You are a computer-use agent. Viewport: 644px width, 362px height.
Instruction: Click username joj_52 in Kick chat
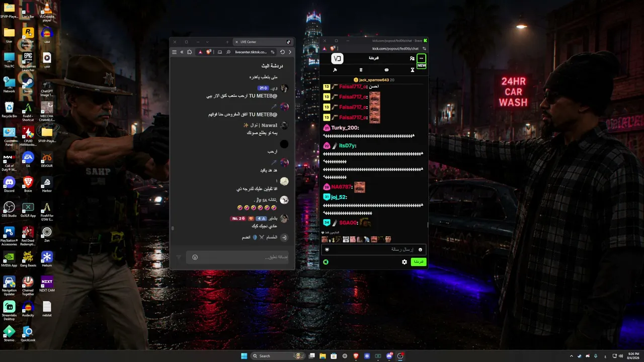click(x=339, y=197)
